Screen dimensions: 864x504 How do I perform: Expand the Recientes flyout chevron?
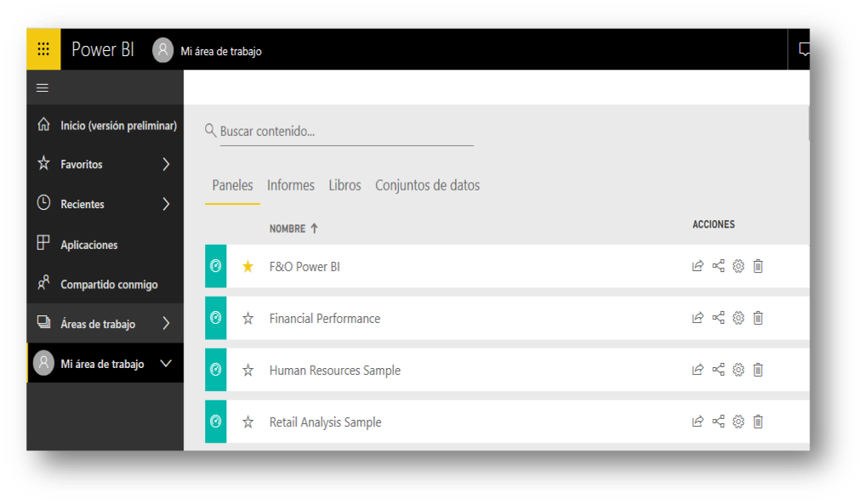[x=166, y=204]
